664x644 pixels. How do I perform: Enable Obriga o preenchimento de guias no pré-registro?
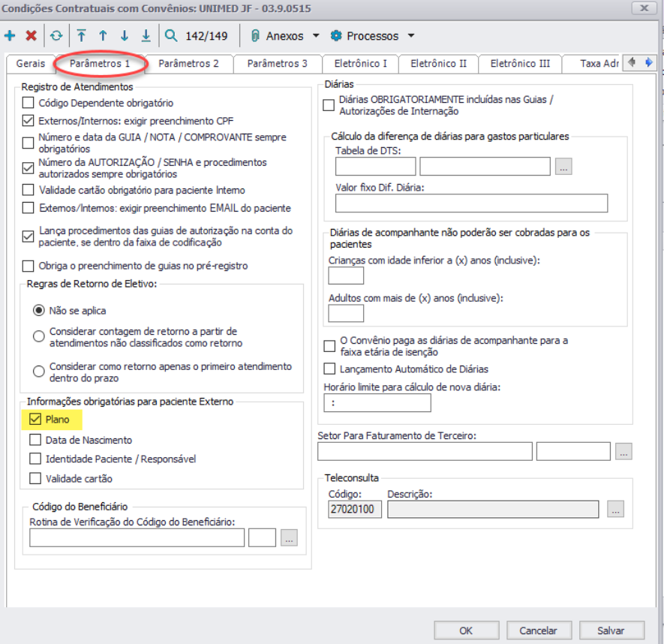coord(28,266)
